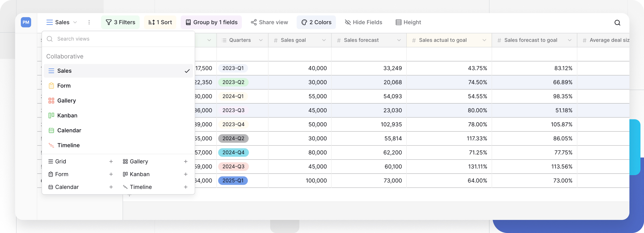Click the Share view button
644x233 pixels.
click(269, 22)
